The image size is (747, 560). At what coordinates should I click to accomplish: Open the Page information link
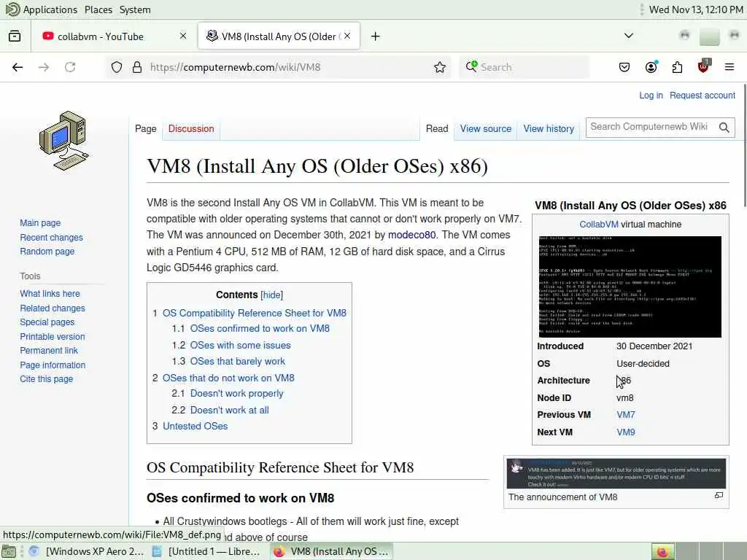click(53, 365)
